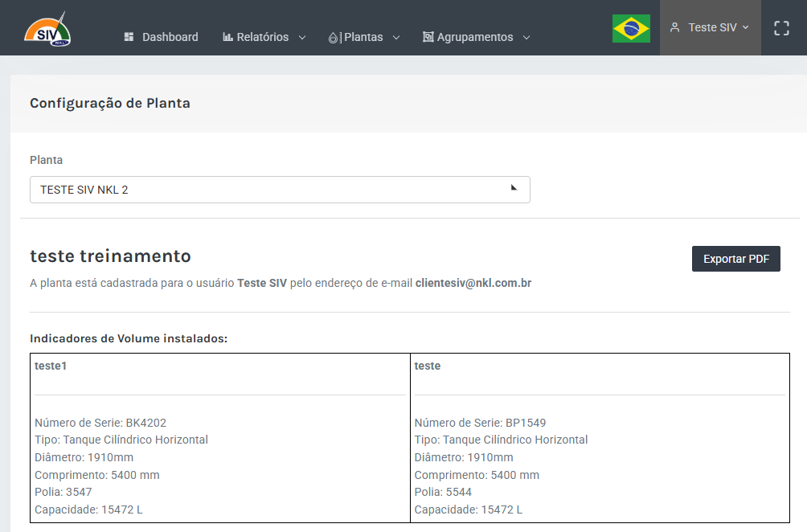Toggle fullscreen mode icon
The width and height of the screenshot is (807, 532).
(781, 28)
